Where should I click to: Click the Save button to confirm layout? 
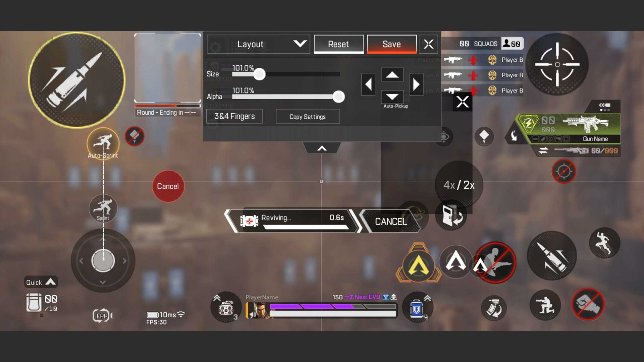[x=391, y=44]
